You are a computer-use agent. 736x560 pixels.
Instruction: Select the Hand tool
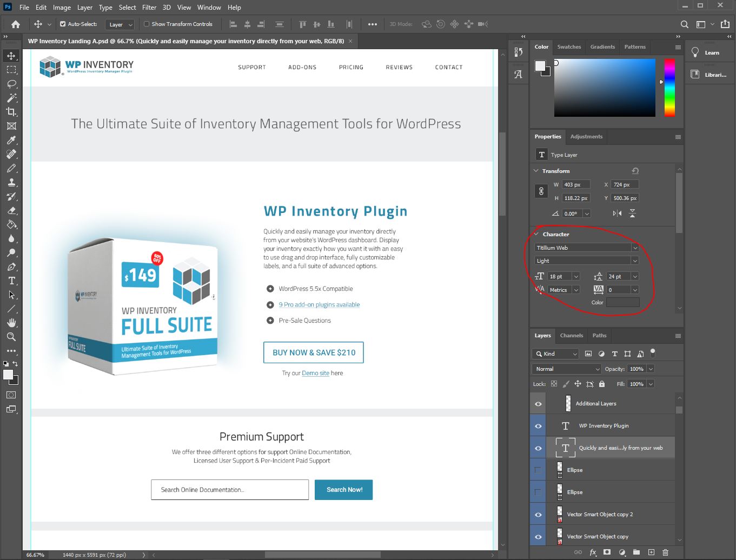[11, 323]
